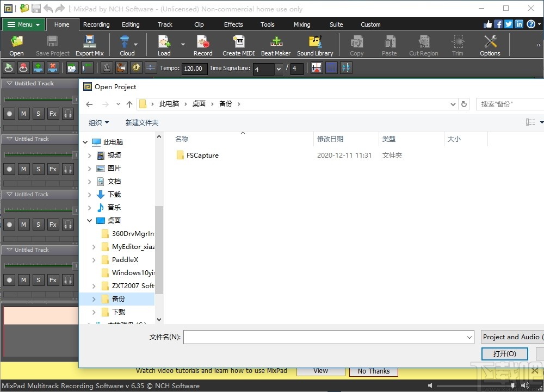The image size is (544, 392).
Task: Click the undo arrow in the title bar
Action: (x=48, y=8)
